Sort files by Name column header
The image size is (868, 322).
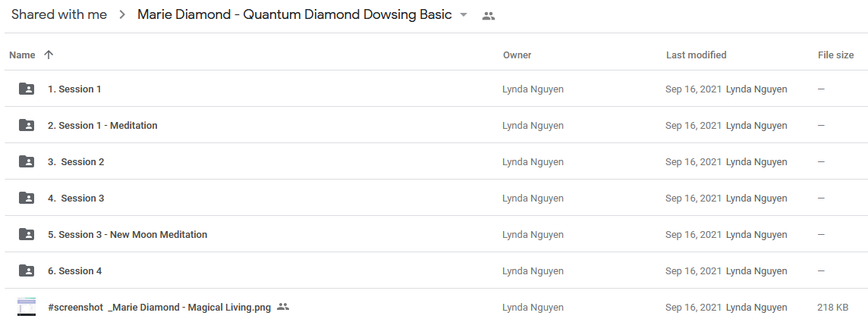click(x=22, y=55)
